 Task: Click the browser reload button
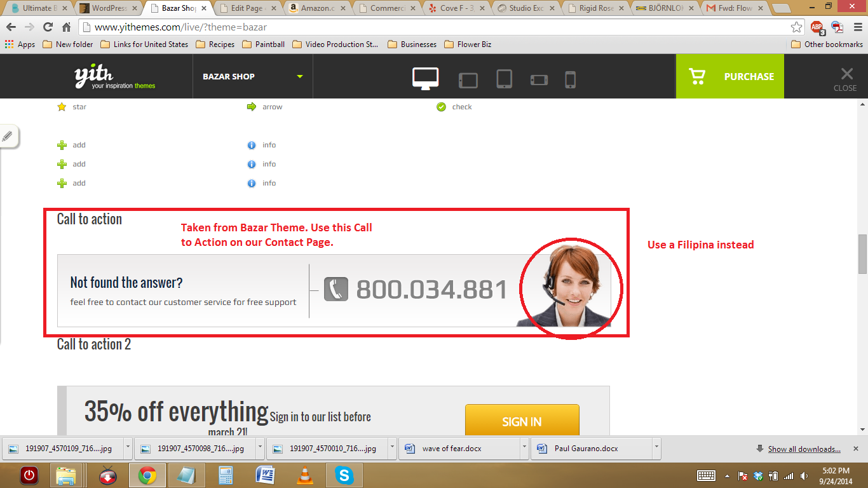[48, 27]
